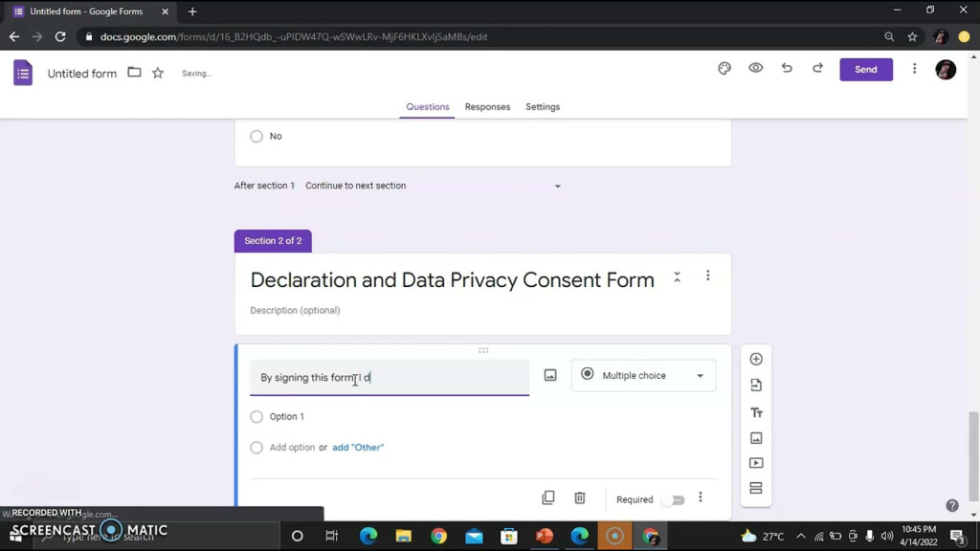
Task: Click the Add option radio circle
Action: (x=256, y=448)
